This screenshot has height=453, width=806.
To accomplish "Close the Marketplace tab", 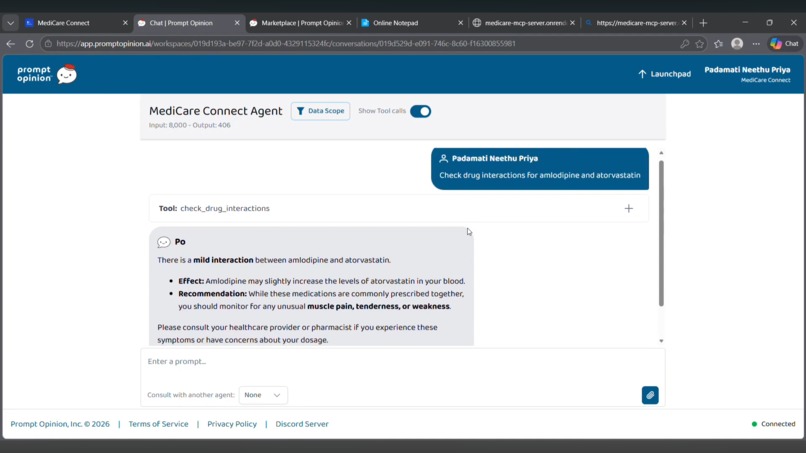I will tap(349, 23).
